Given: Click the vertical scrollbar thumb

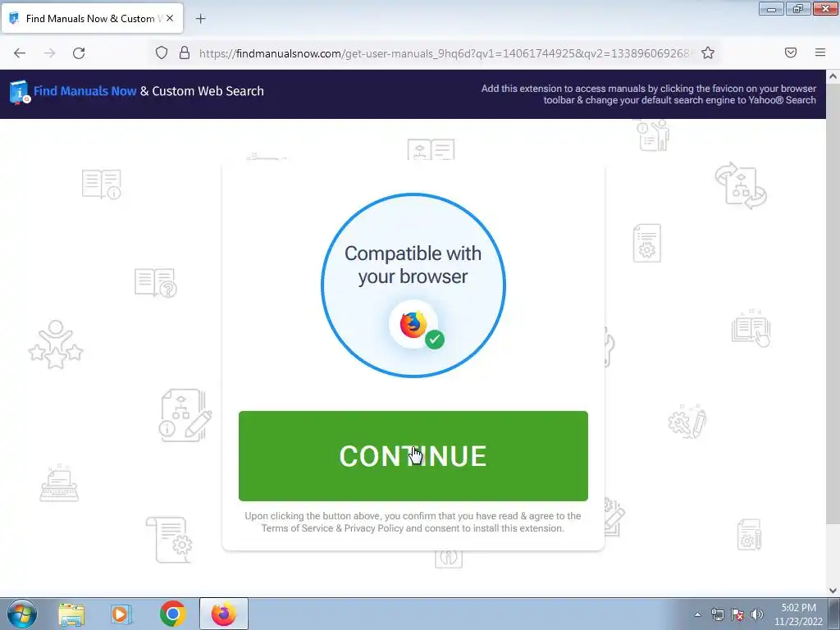Looking at the screenshot, I should point(833,304).
